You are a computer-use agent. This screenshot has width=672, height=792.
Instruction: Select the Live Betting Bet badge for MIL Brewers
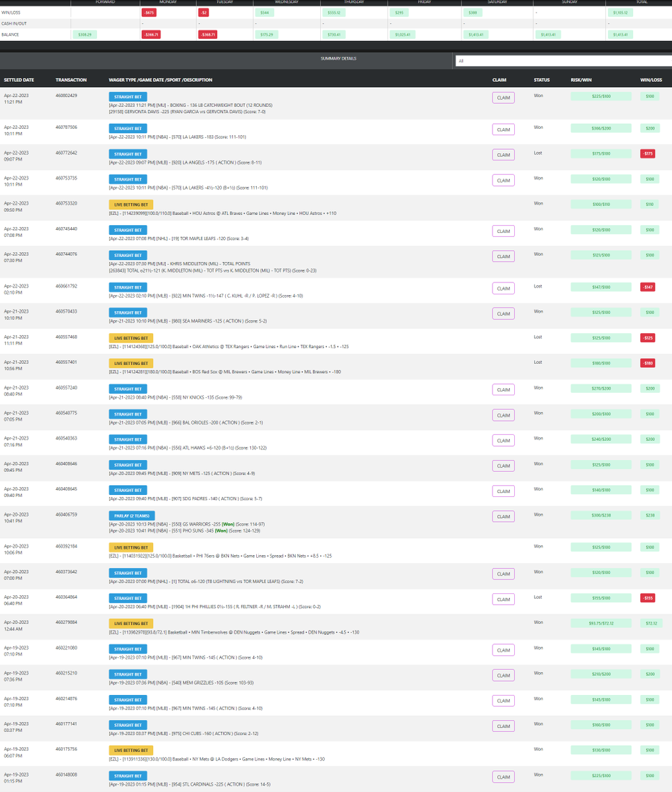point(131,364)
